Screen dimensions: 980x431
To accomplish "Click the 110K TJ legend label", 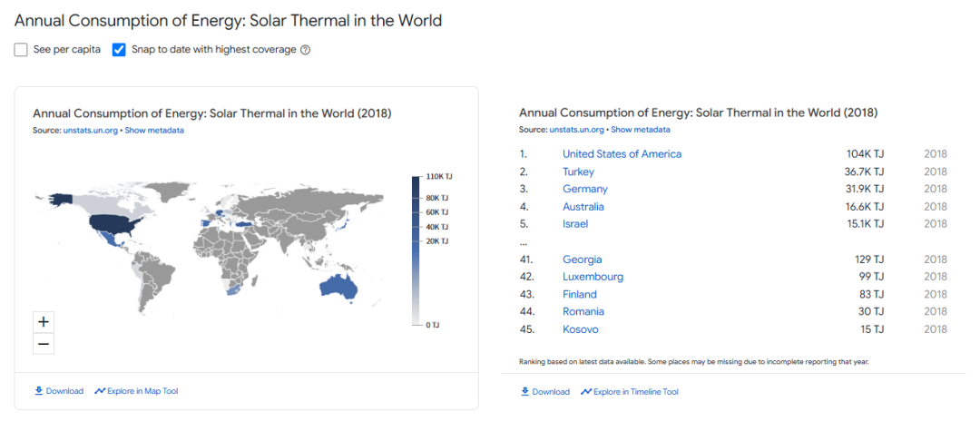I will tap(440, 177).
